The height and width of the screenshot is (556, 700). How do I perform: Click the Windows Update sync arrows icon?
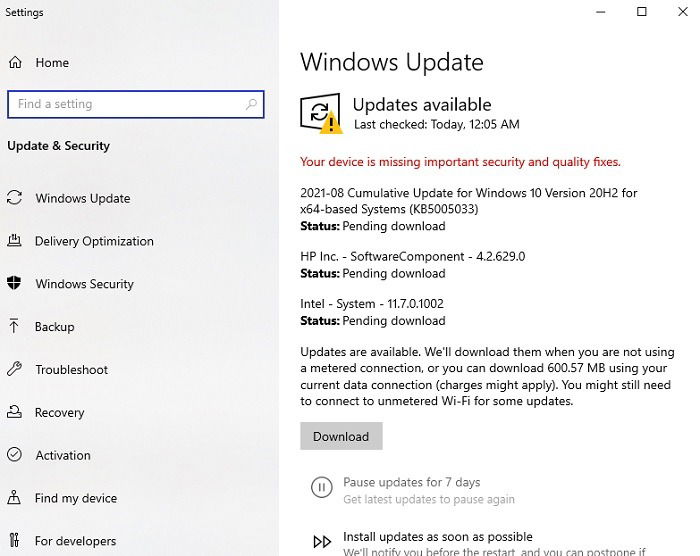(x=14, y=198)
